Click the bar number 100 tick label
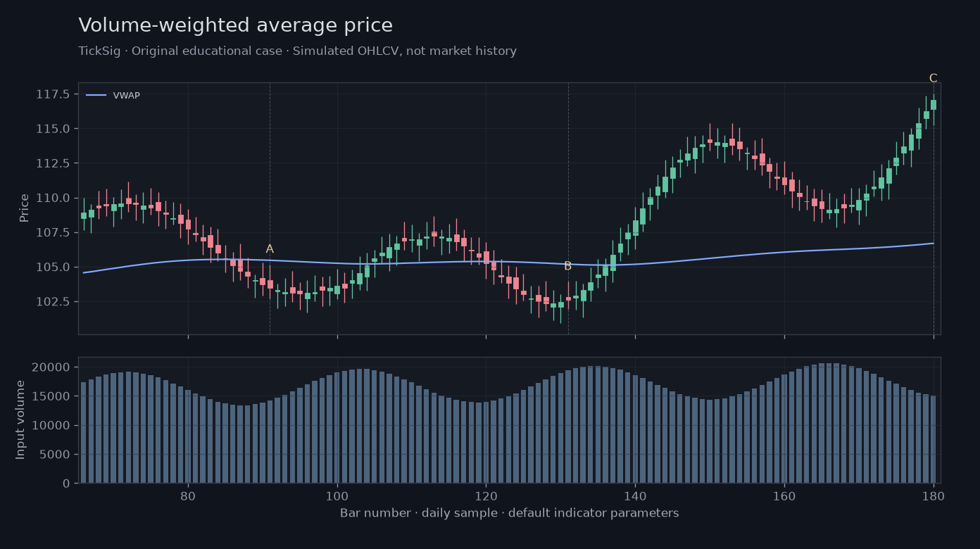 pyautogui.click(x=337, y=495)
